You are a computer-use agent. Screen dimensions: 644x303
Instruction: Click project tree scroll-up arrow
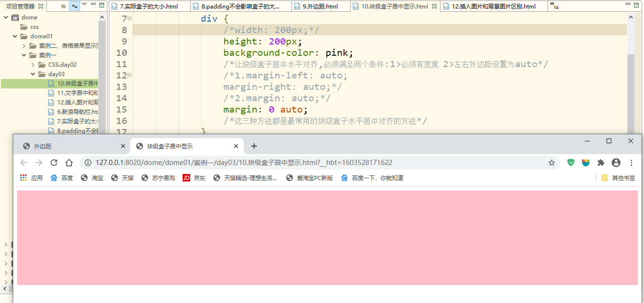[x=102, y=17]
